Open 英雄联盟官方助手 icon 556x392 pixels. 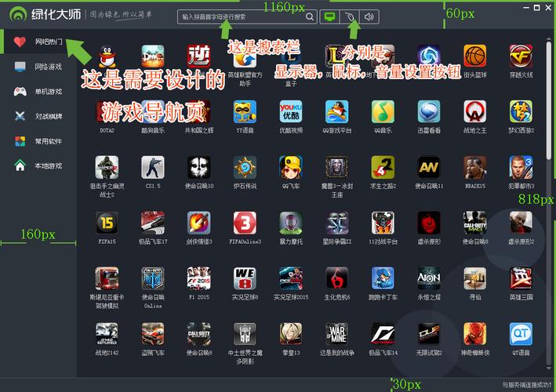point(245,57)
